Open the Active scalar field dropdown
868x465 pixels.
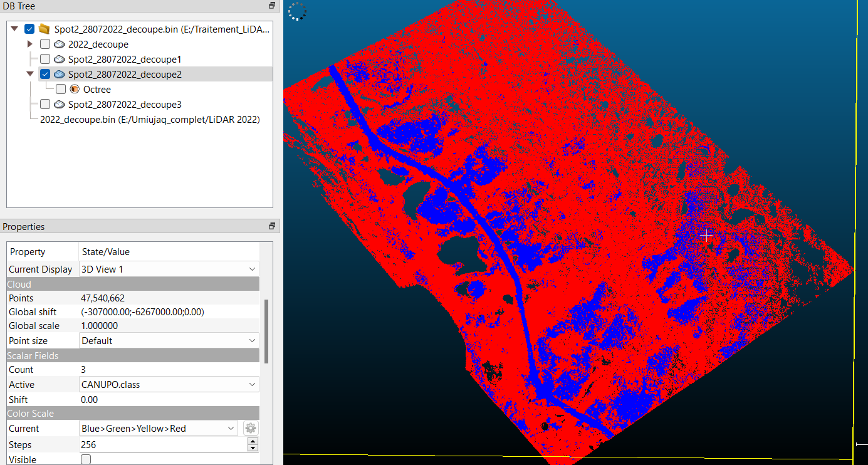coord(169,385)
